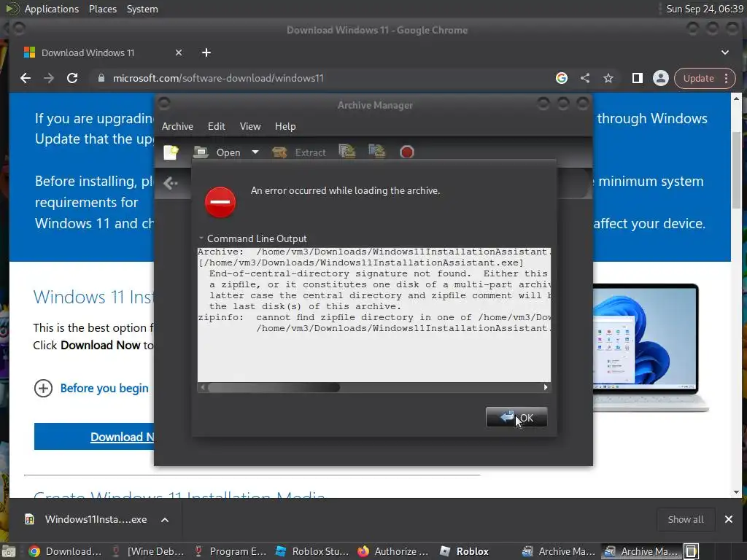Image resolution: width=747 pixels, height=560 pixels.
Task: Open the View menu in Archive Manager
Action: (x=250, y=126)
